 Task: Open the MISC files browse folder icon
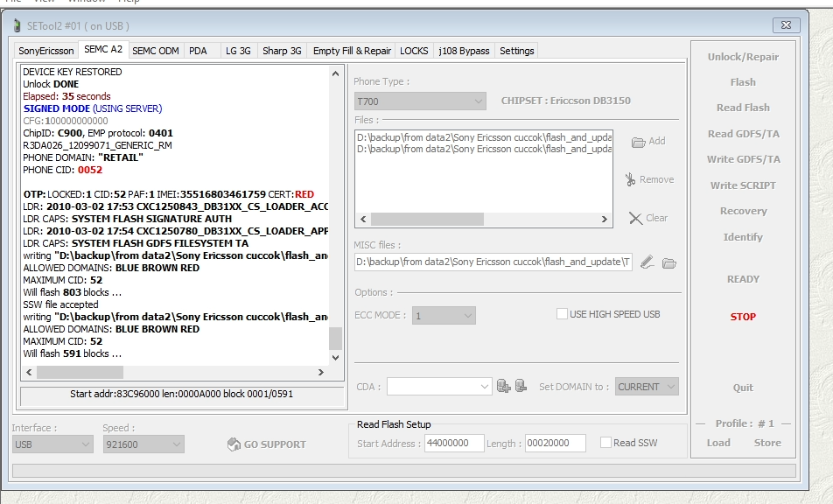click(669, 262)
